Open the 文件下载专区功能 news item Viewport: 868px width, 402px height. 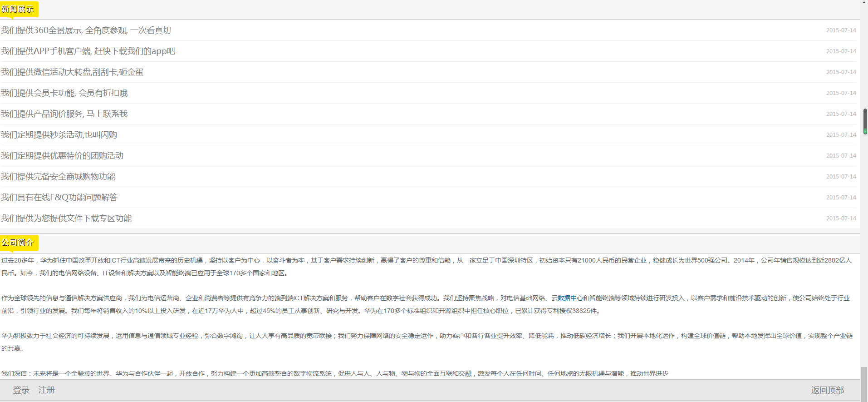pos(66,218)
